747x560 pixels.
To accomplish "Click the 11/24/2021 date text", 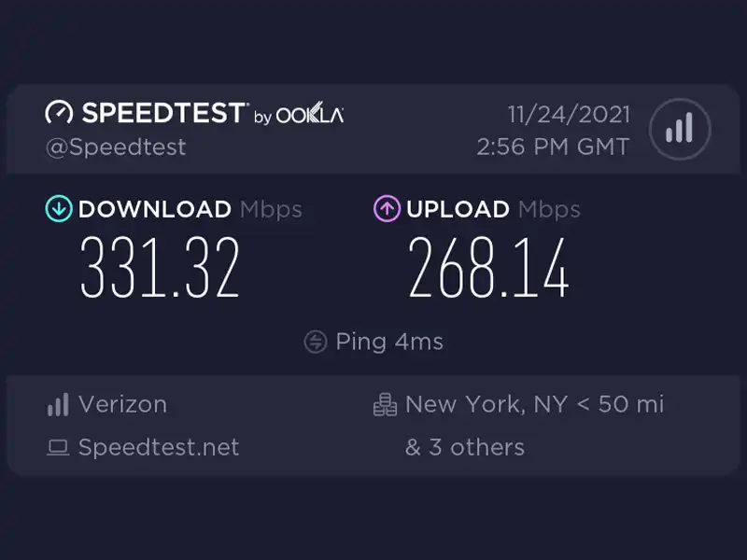I will (x=569, y=115).
